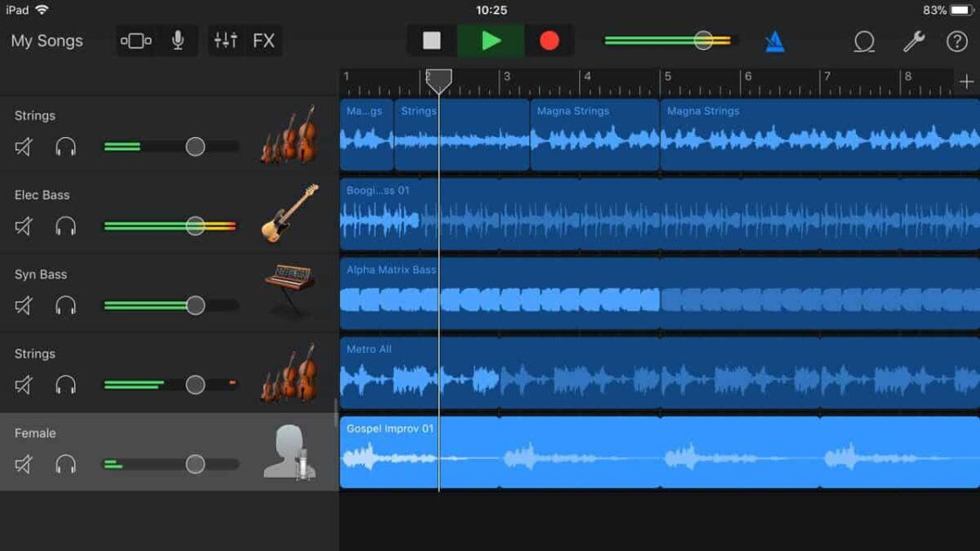Select the Gospel Improv 01 region
This screenshot has height=551, width=980.
pos(611,454)
